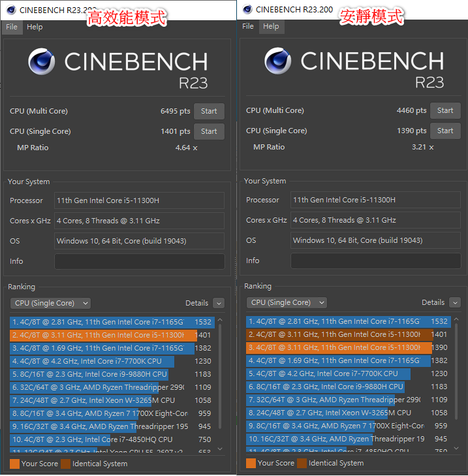468x476 pixels.
Task: Click Identical System brown swatch in left window
Action: pos(65,464)
